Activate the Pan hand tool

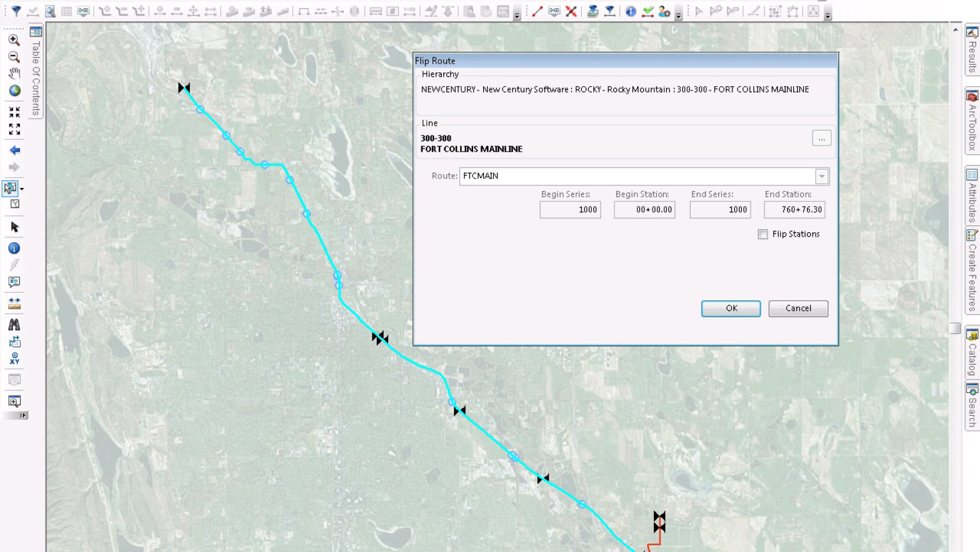(14, 74)
